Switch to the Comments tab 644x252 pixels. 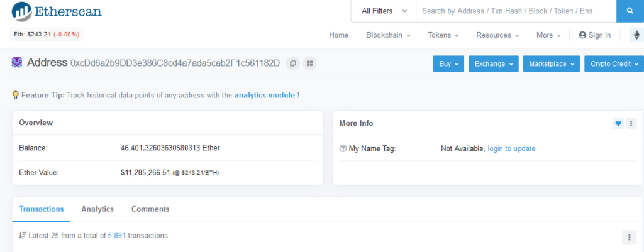pos(150,209)
